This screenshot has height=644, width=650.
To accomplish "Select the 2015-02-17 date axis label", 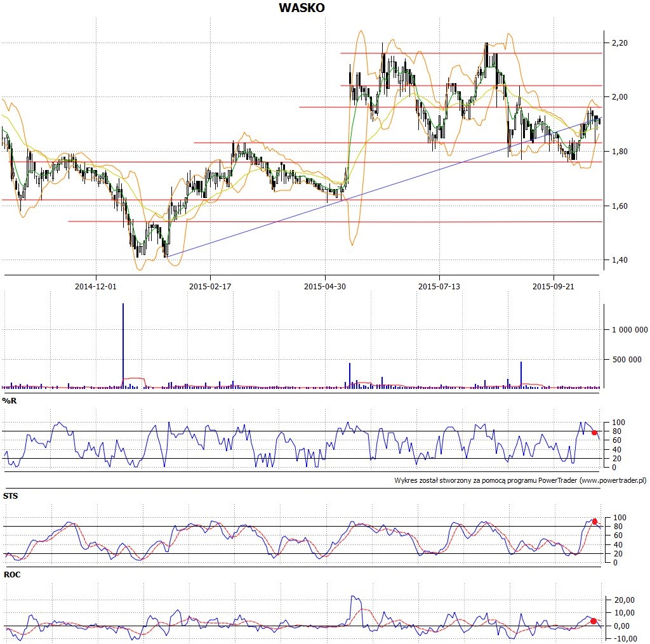I will (x=210, y=286).
